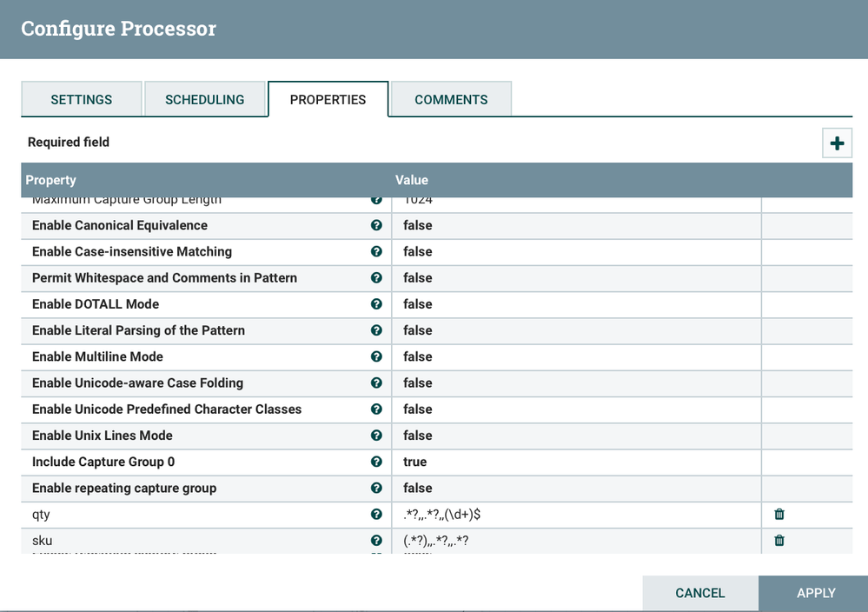The height and width of the screenshot is (612, 868).
Task: Edit the qty regex value field
Action: click(573, 515)
